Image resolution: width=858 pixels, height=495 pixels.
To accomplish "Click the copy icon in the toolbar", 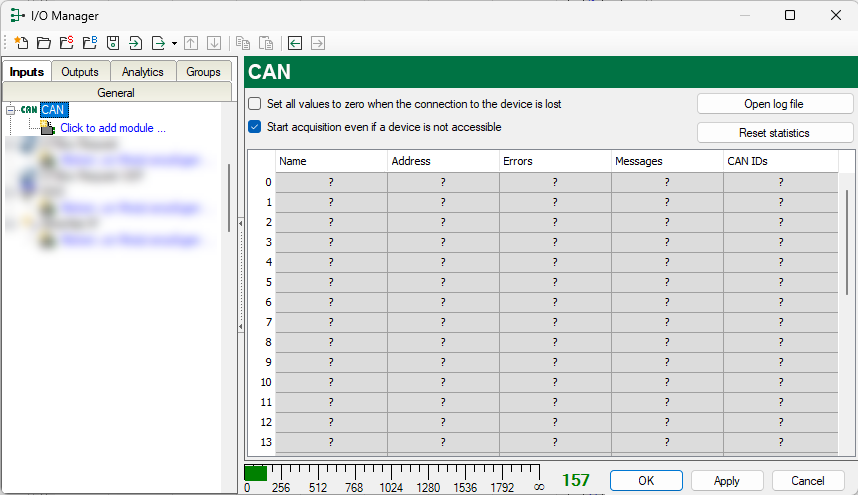I will click(x=243, y=43).
